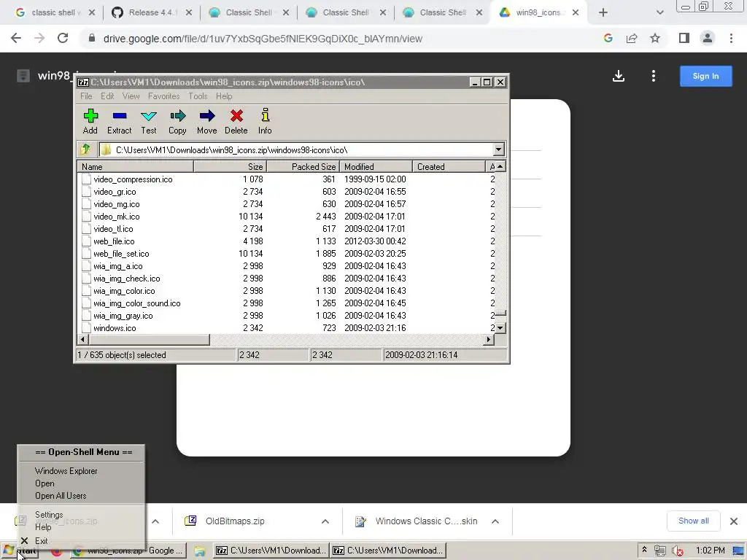Open the Info toolbar icon

[x=265, y=122]
